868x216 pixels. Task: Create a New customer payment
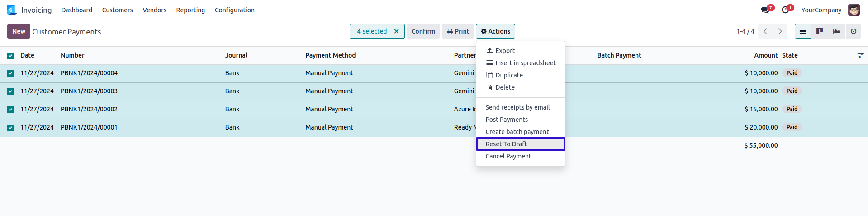point(19,31)
